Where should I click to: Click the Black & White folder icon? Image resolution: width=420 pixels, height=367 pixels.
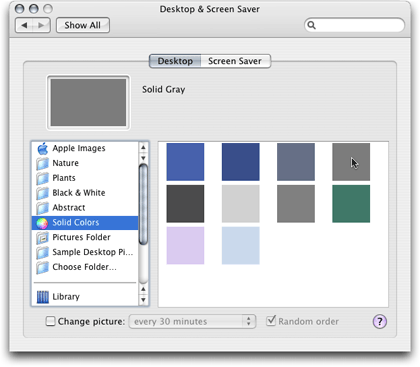43,193
